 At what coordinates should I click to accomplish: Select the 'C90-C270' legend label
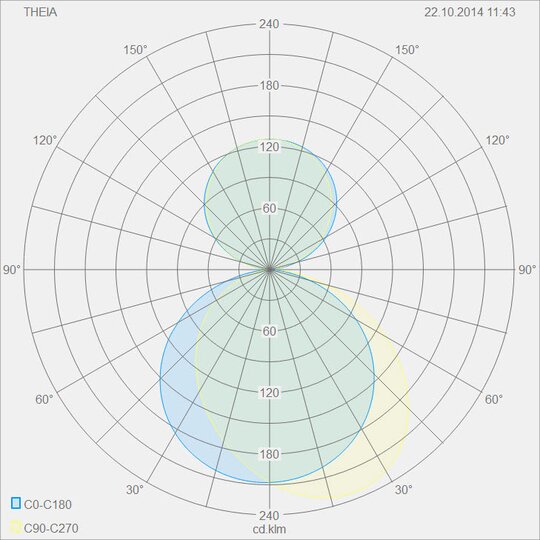[51, 528]
